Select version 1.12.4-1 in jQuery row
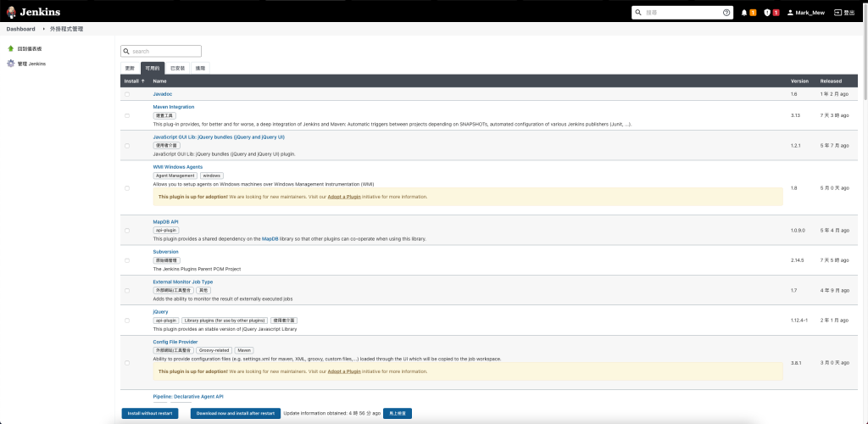Screen dimensions: 868x424 coord(799,321)
